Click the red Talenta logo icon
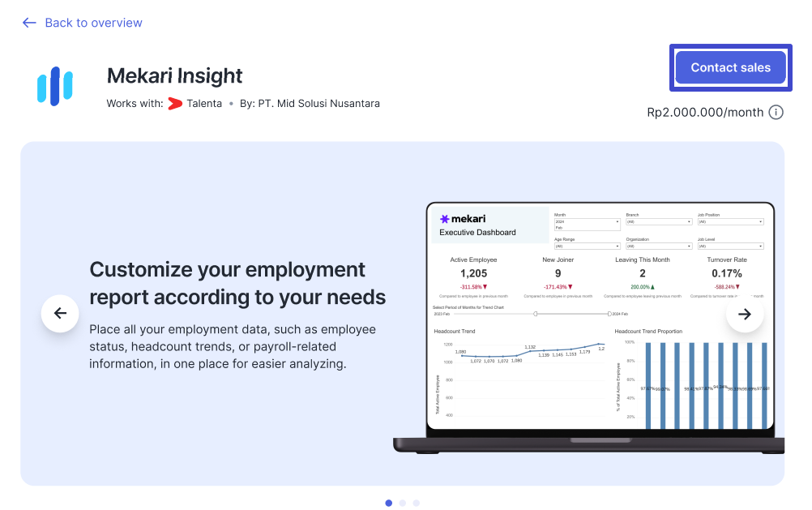812x510 pixels. coord(175,104)
